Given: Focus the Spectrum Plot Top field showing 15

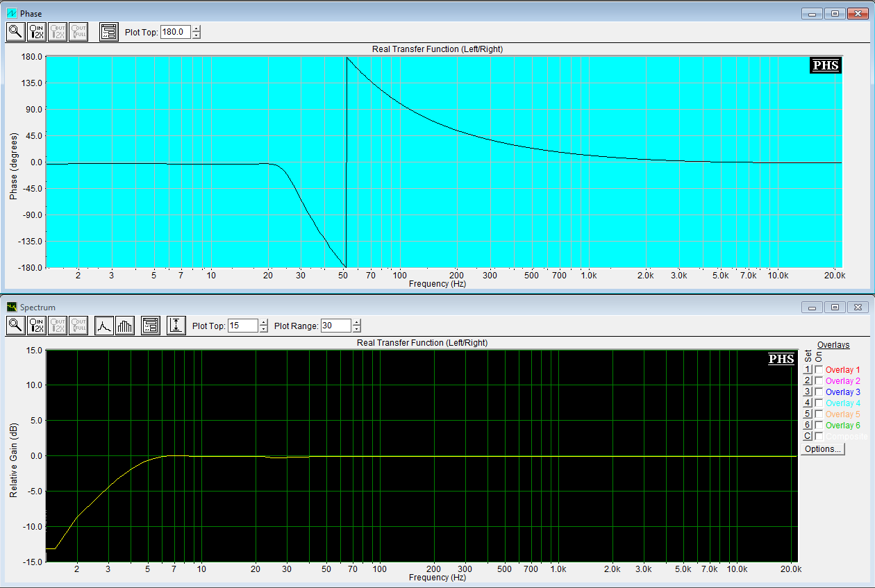Looking at the screenshot, I should [243, 326].
